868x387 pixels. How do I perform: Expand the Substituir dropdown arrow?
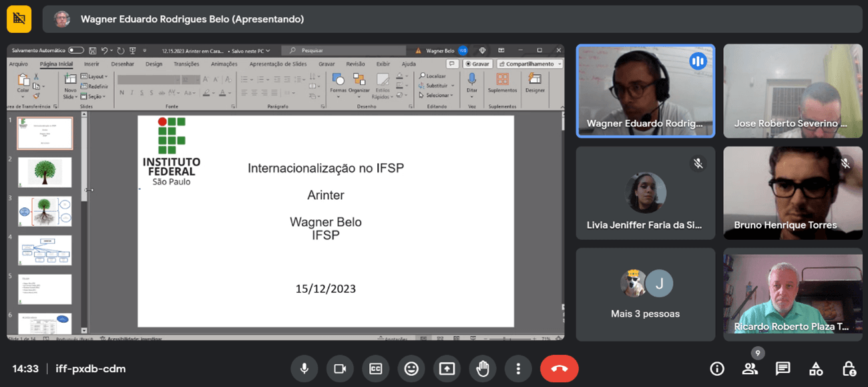(453, 86)
